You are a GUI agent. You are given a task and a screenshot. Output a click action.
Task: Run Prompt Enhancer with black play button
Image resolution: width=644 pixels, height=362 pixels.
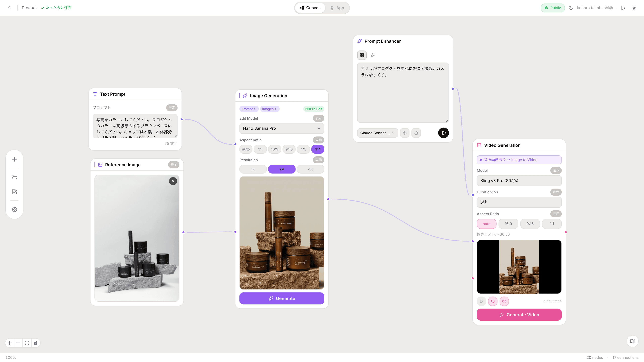pos(443,133)
